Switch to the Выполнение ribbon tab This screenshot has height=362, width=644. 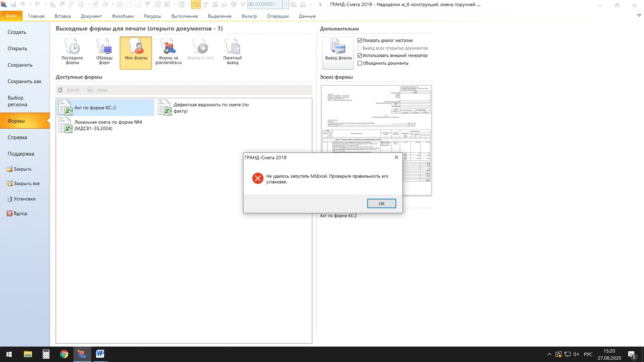(x=185, y=16)
